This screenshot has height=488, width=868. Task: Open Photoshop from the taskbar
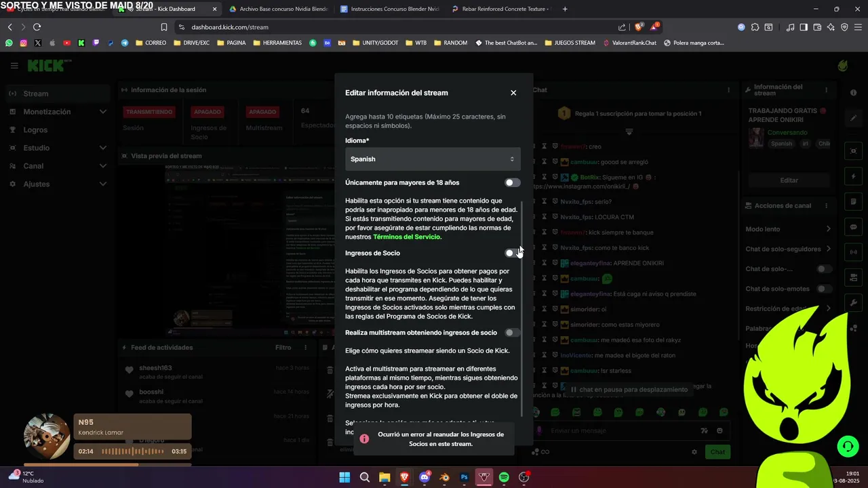(x=465, y=477)
